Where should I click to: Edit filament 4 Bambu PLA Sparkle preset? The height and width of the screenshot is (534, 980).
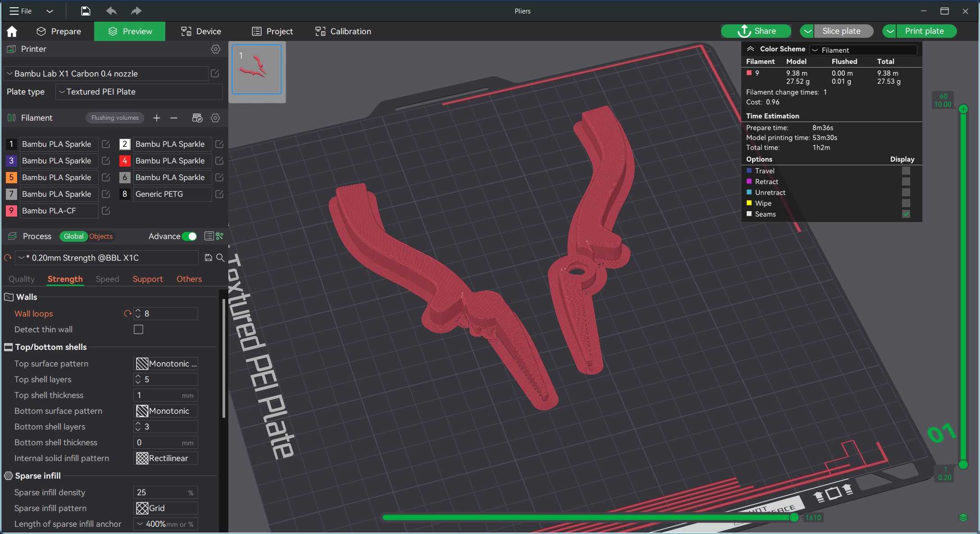pyautogui.click(x=219, y=161)
